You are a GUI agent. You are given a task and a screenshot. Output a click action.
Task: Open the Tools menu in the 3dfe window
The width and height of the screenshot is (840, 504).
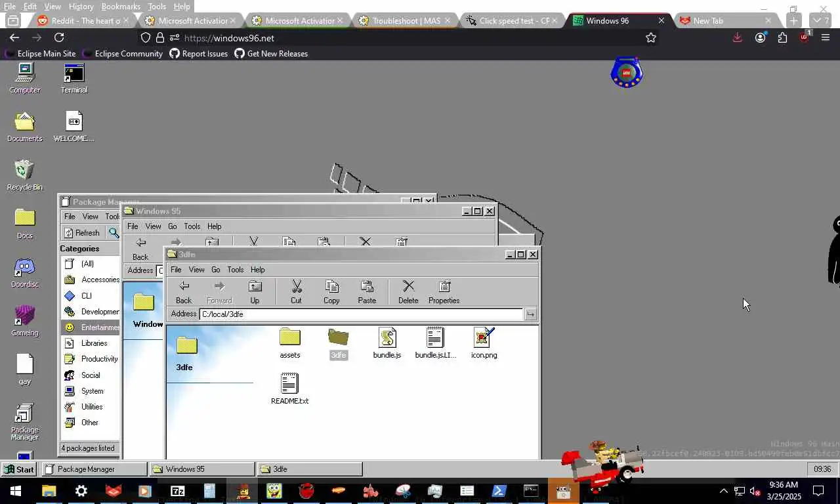click(236, 270)
